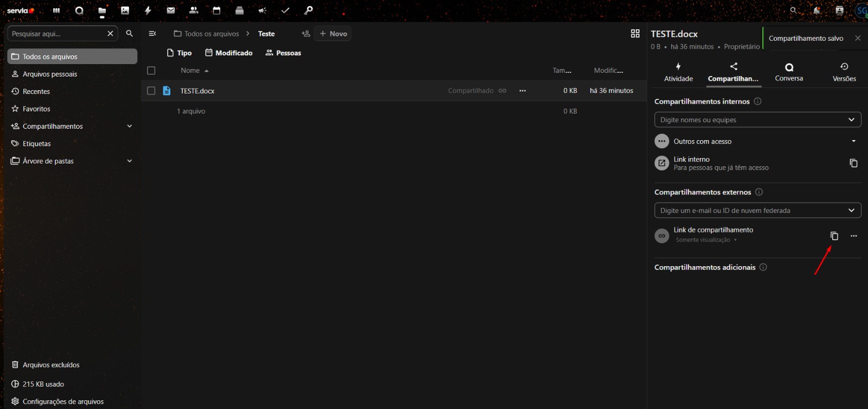Open Etiquetas in sidebar

pyautogui.click(x=72, y=143)
